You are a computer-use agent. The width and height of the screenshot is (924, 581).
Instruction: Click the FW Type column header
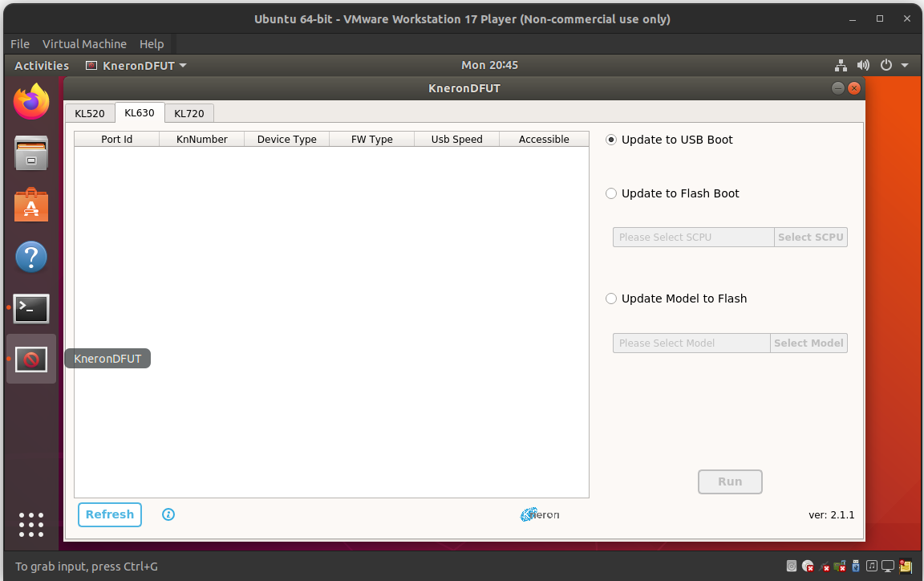coord(372,139)
